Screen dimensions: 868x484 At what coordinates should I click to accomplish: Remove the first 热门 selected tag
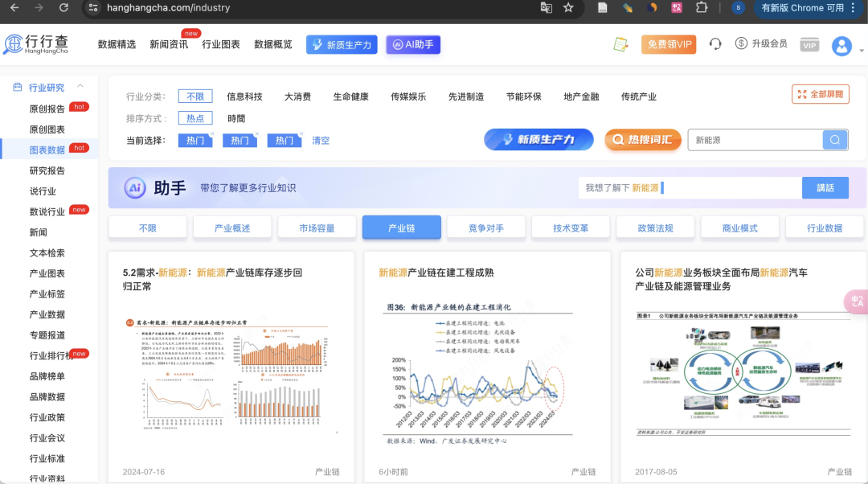pyautogui.click(x=212, y=133)
